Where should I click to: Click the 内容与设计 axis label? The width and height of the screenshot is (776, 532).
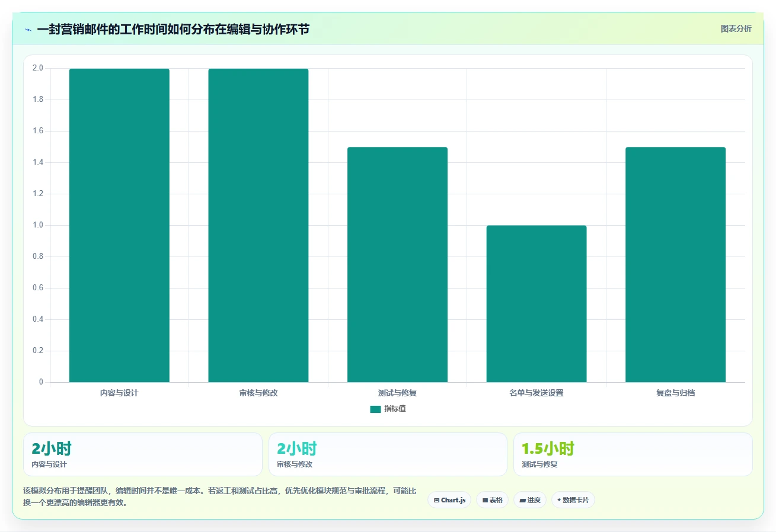pos(119,393)
